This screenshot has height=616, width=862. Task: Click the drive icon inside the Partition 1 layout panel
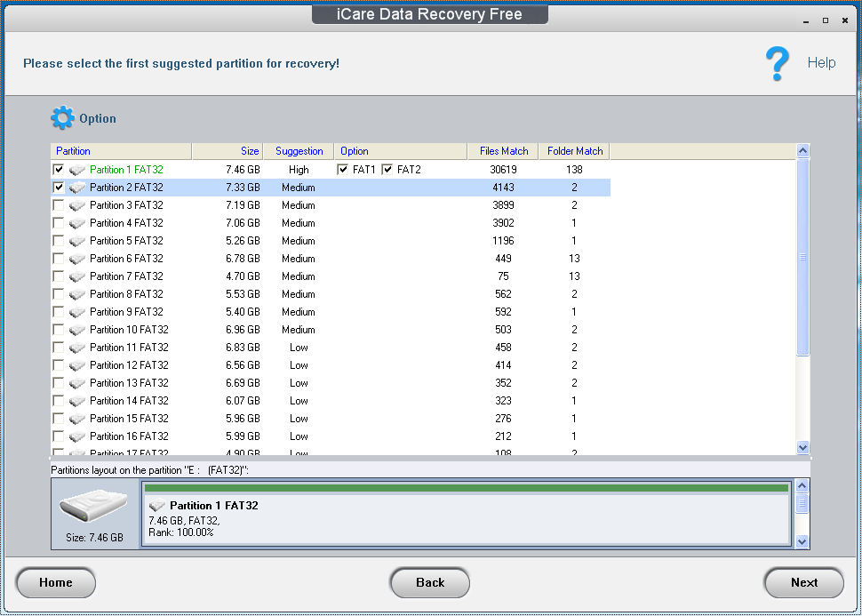click(157, 505)
